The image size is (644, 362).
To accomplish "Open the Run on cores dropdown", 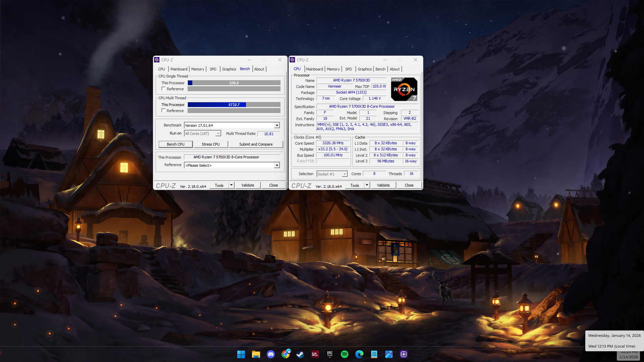I will click(218, 134).
